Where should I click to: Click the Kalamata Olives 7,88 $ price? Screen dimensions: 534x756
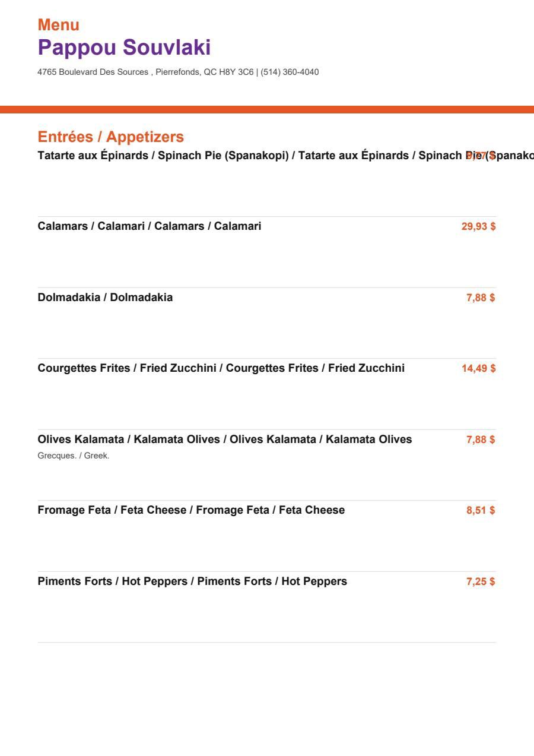click(x=481, y=439)
